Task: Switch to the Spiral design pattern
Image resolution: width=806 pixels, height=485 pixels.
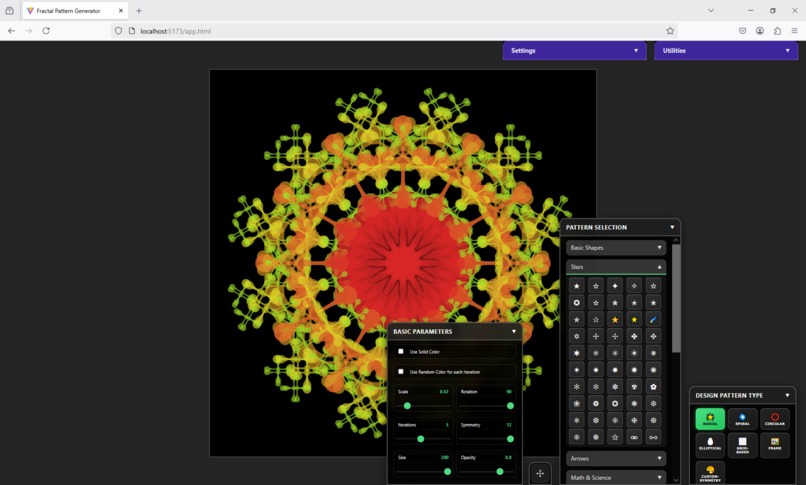Action: coord(742,419)
